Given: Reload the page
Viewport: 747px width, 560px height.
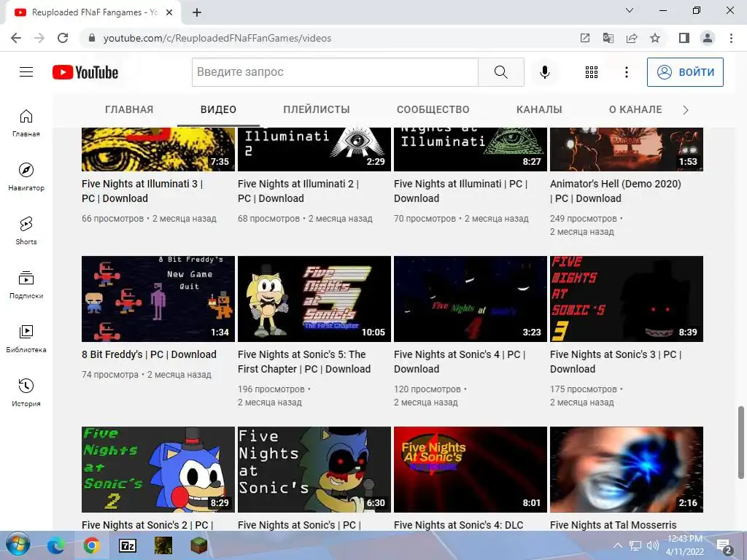Looking at the screenshot, I should 63,38.
